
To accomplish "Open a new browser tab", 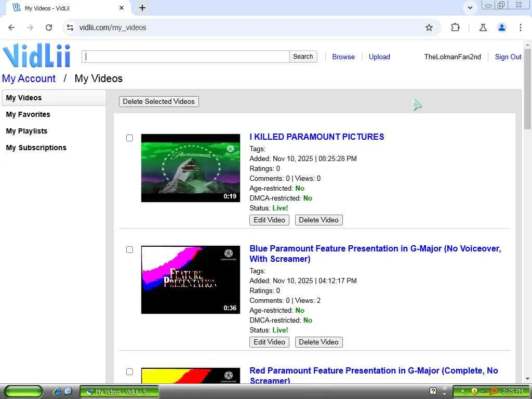I will (x=142, y=8).
